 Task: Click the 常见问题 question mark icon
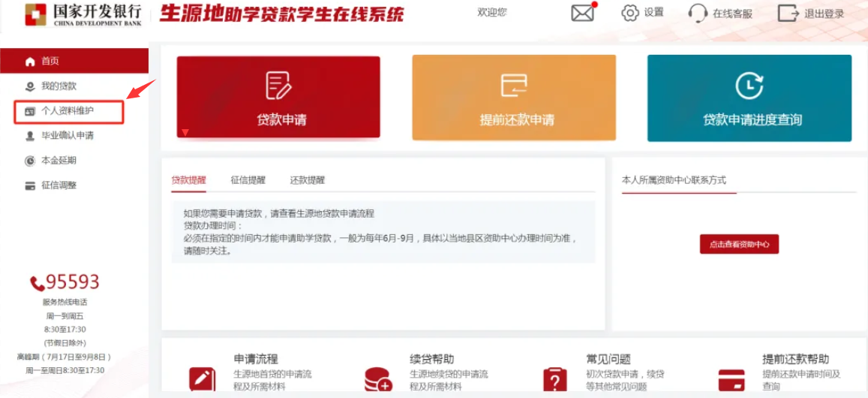[x=554, y=378]
